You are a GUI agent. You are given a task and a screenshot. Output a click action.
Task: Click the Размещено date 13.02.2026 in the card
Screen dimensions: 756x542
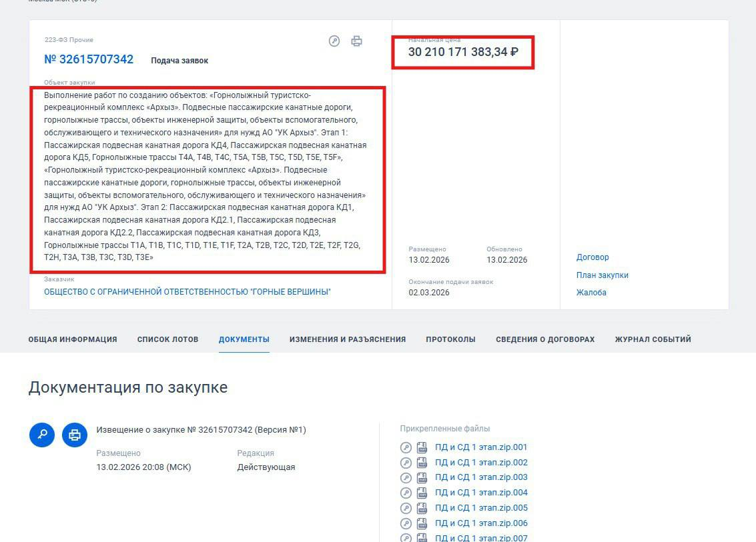tap(429, 260)
